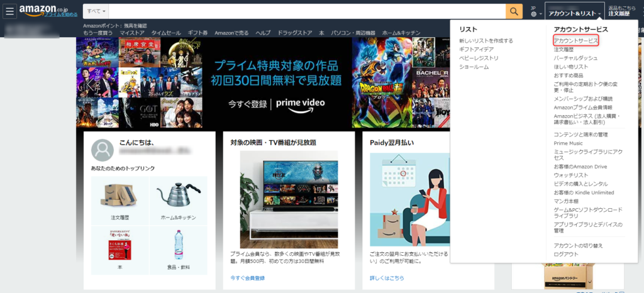Select the highlighted アカウントサービス link

575,41
